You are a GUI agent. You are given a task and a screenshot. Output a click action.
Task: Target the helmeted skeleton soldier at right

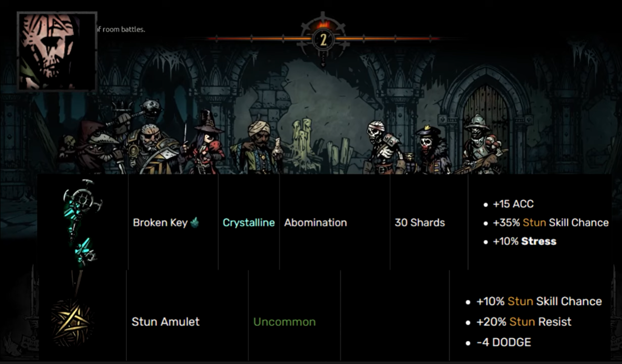pos(482,144)
